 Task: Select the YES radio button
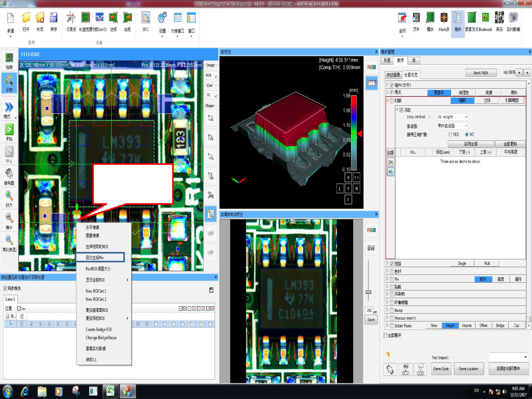(x=450, y=134)
